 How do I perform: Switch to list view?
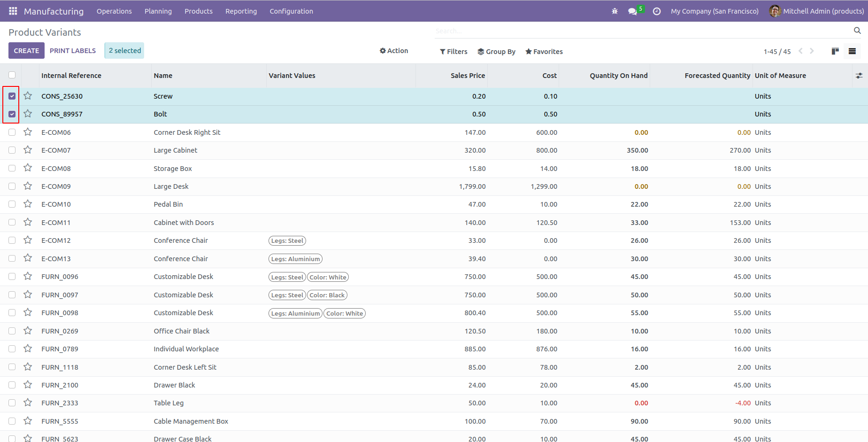(852, 51)
